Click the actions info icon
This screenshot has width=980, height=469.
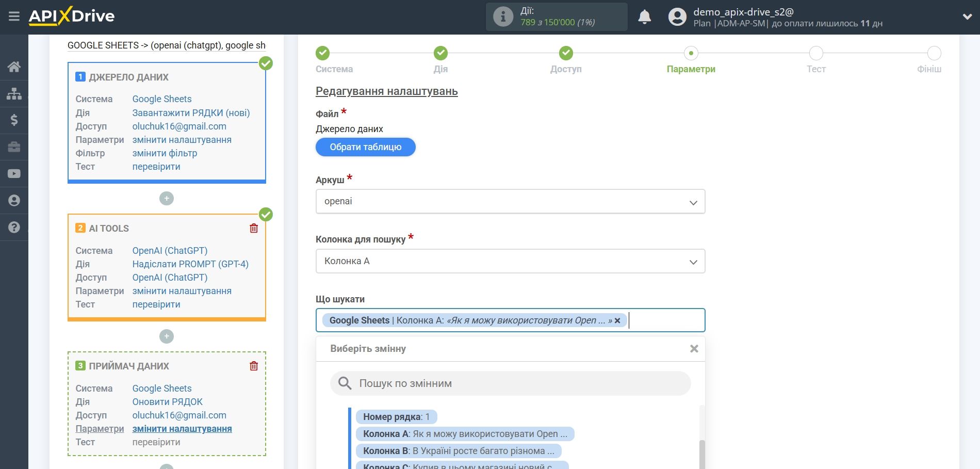[x=503, y=17]
